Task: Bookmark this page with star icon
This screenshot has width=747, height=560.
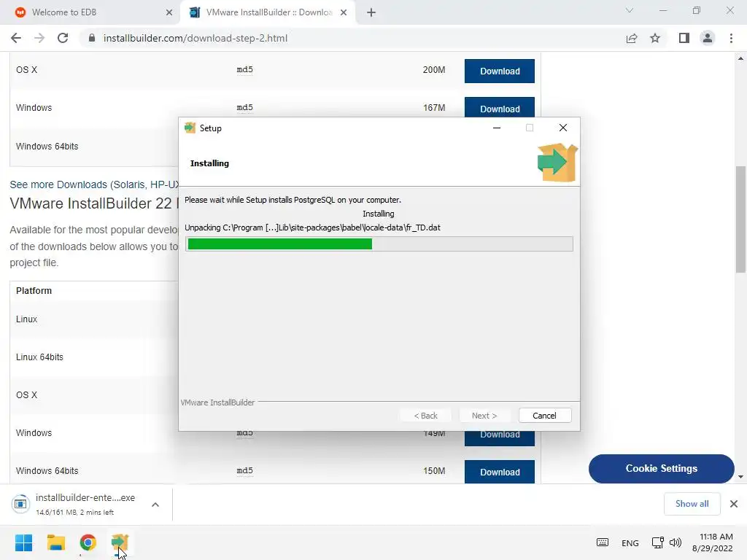Action: click(655, 38)
